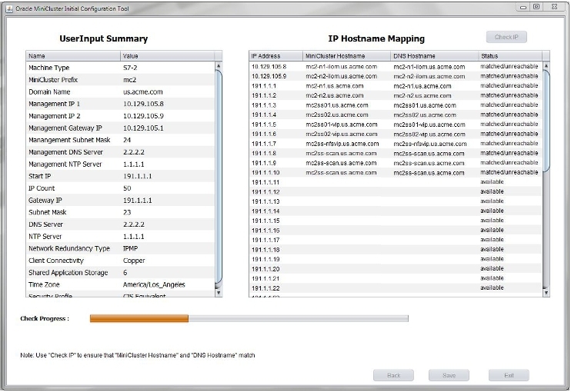Click the Check IP button
Image resolution: width=571 pixels, height=392 pixels.
(506, 37)
